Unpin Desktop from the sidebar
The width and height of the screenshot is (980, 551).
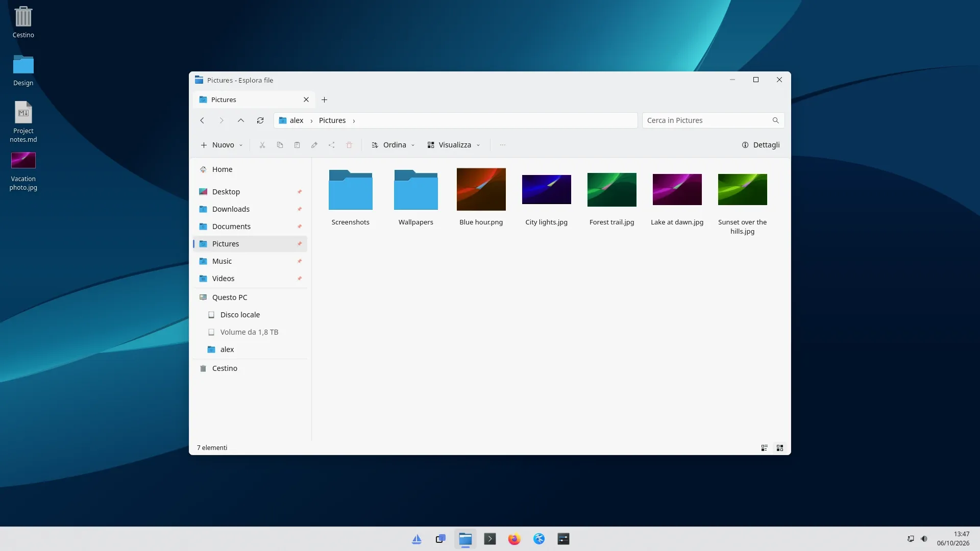pos(300,192)
